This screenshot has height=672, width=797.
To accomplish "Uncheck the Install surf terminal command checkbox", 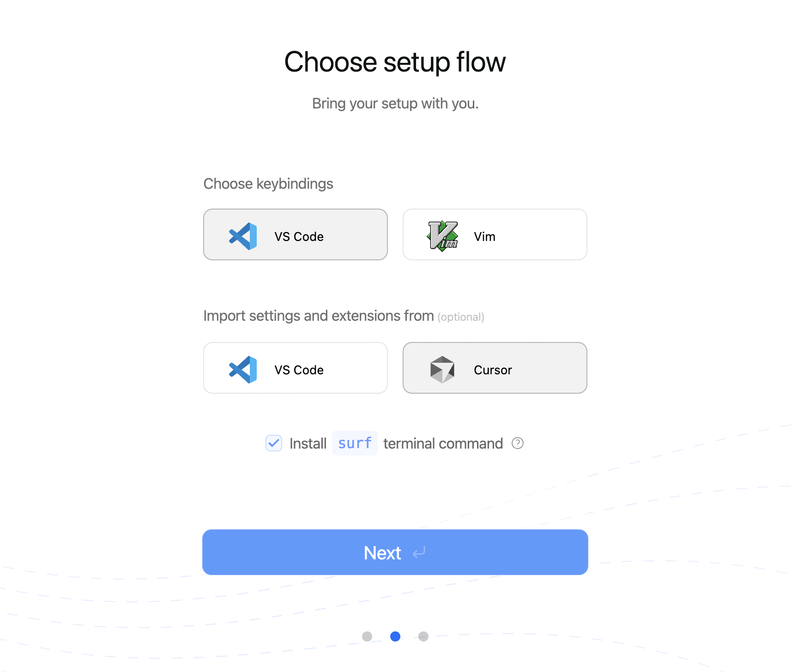I will 274,444.
